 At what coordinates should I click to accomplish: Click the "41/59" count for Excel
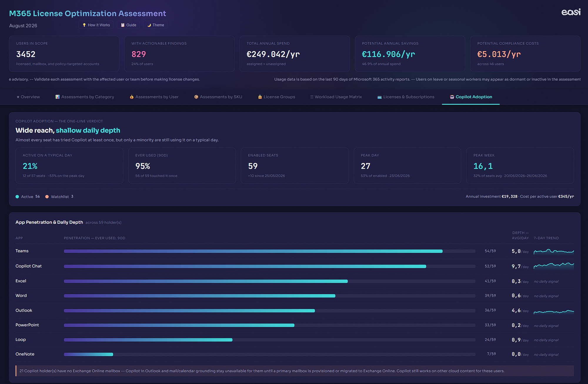(x=490, y=281)
